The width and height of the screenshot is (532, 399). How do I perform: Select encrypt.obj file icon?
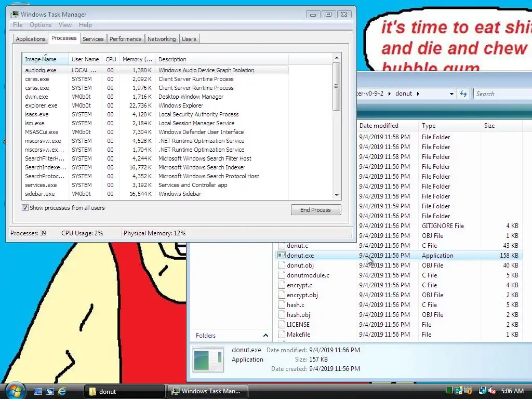click(281, 295)
